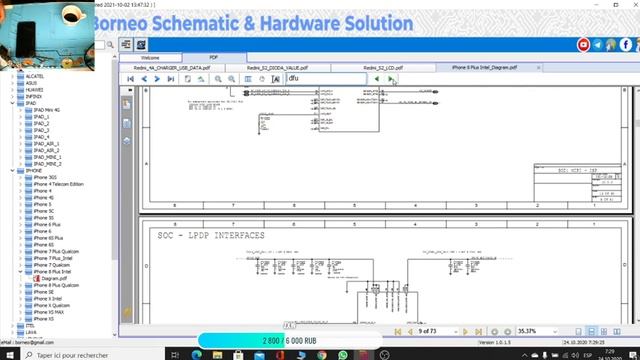Click the rotate page icon
Viewport: 640px width, 360px height.
click(x=201, y=79)
